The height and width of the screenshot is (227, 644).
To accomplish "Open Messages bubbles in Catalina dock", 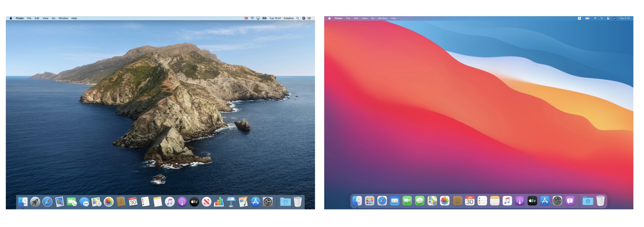I will [84, 202].
